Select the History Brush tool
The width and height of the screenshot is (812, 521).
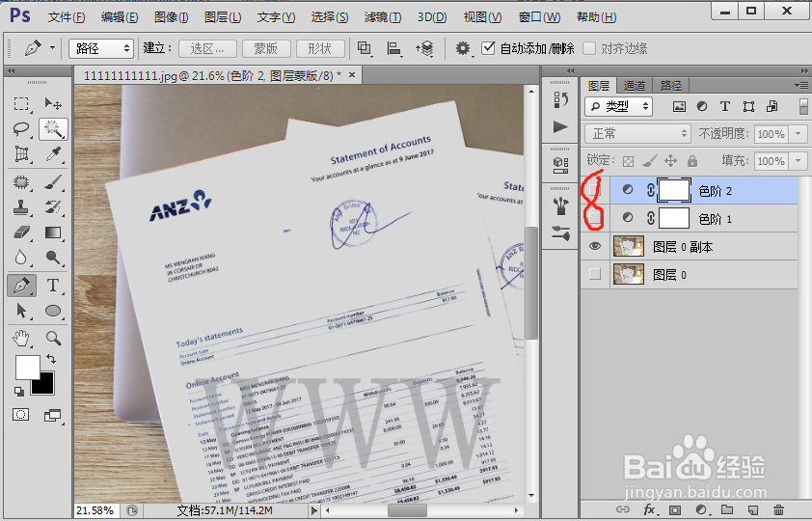point(53,207)
